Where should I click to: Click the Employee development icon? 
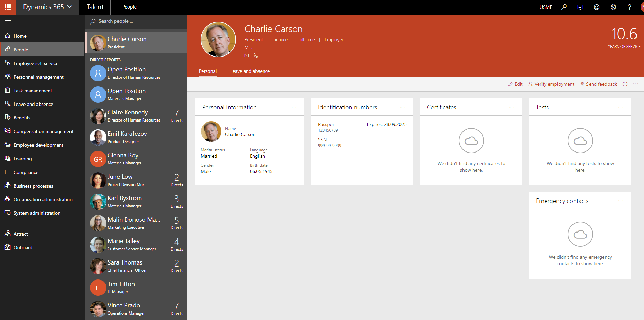7,145
